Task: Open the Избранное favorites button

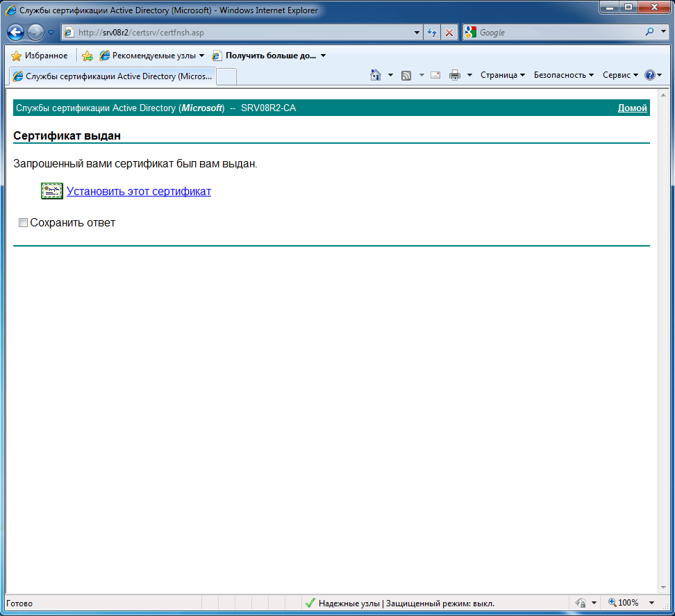Action: [x=39, y=56]
